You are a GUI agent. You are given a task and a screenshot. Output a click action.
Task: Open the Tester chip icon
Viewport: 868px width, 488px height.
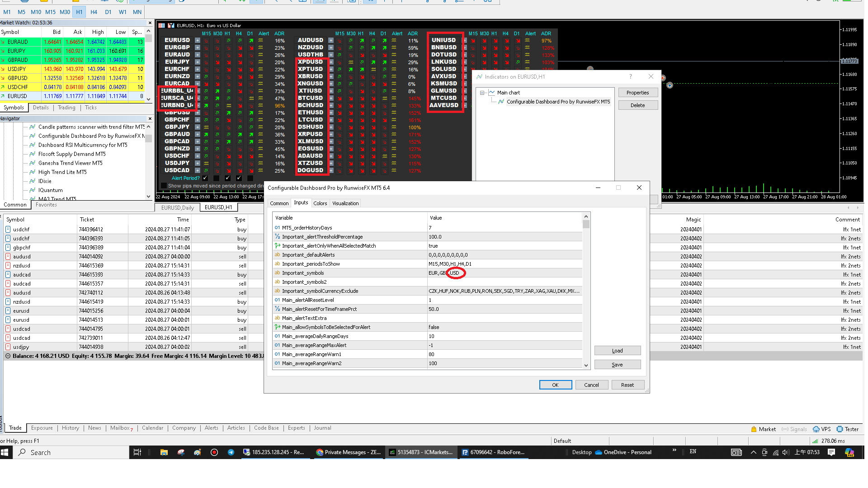(840, 429)
